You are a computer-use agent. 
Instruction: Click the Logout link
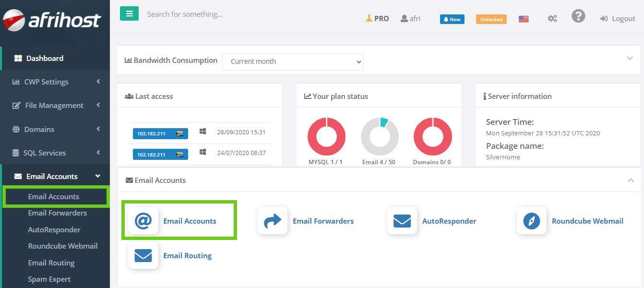(618, 19)
